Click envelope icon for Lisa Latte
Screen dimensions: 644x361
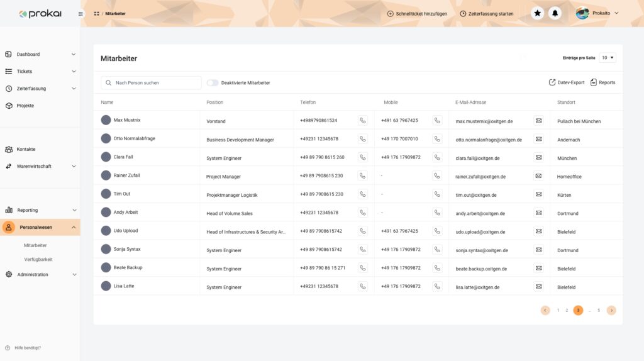(x=538, y=286)
